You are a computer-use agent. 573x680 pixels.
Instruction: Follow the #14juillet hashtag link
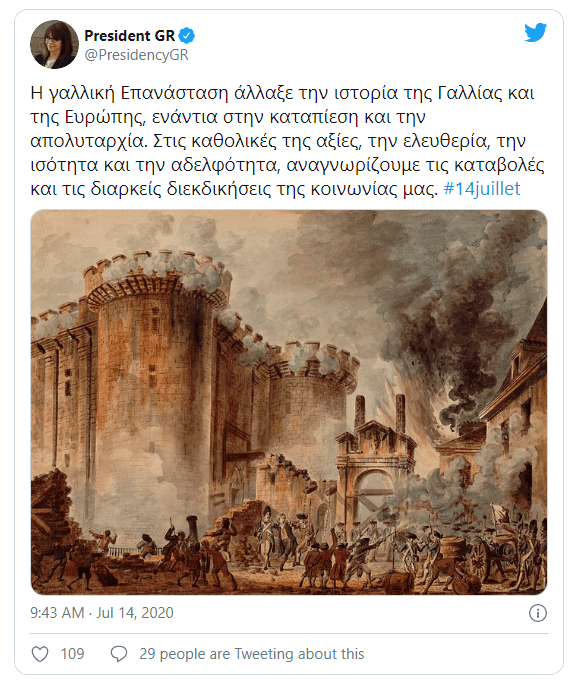tap(481, 189)
